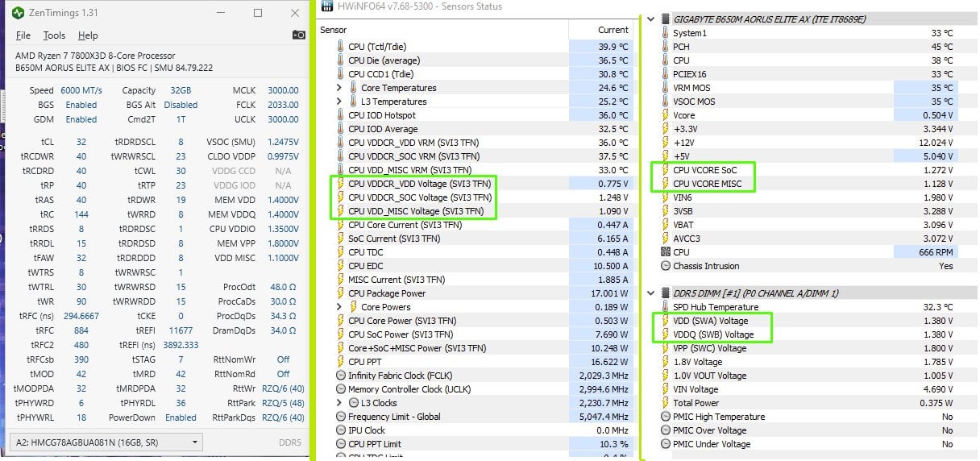
Task: Click the lightning icon beside VBAT
Action: tap(665, 225)
